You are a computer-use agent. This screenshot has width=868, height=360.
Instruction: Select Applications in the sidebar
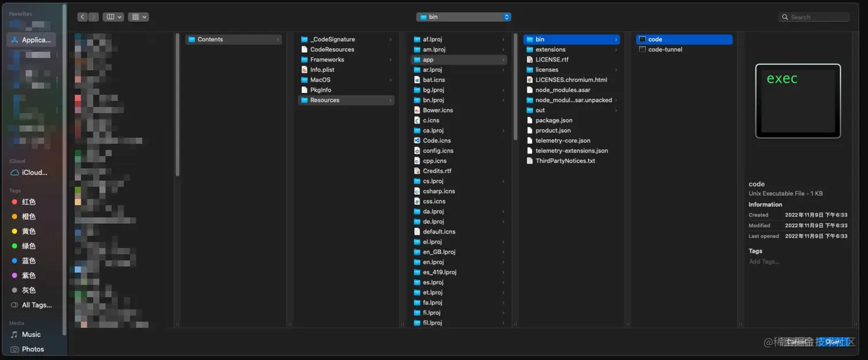[x=32, y=40]
